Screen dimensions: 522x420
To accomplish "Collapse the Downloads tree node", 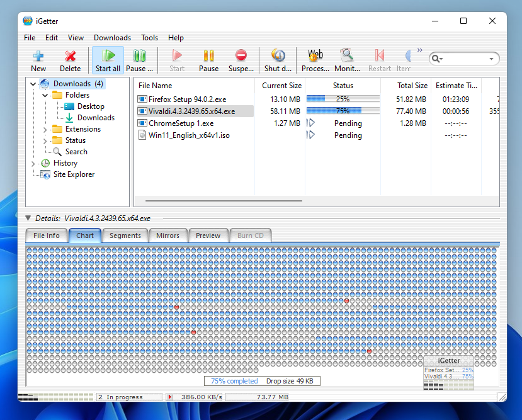I will click(x=33, y=84).
